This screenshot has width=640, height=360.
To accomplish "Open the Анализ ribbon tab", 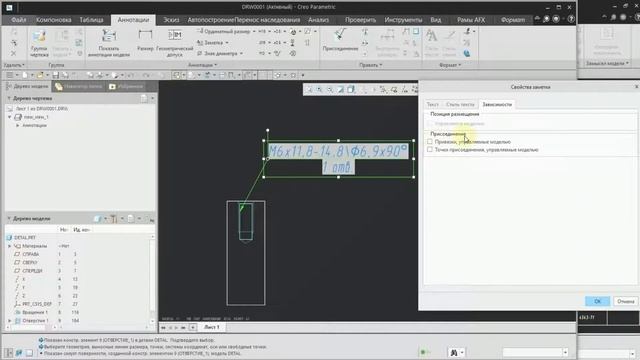I will [x=318, y=20].
